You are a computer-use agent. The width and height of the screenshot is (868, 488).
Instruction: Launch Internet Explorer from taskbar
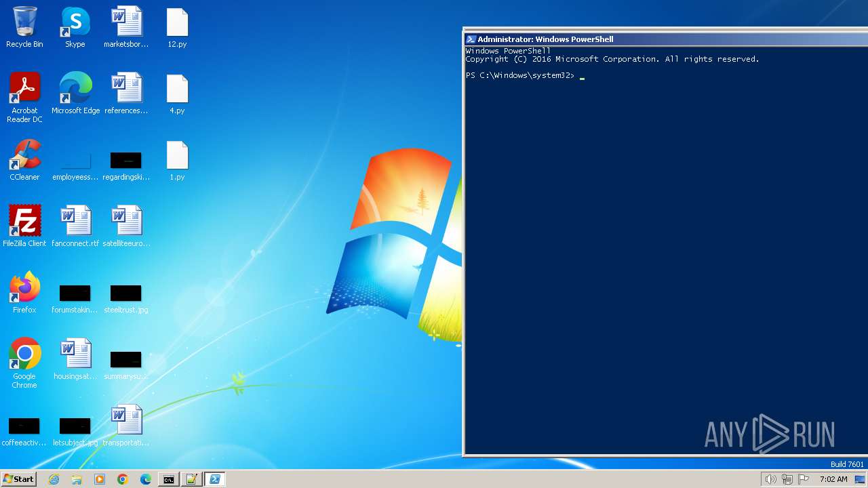54,479
